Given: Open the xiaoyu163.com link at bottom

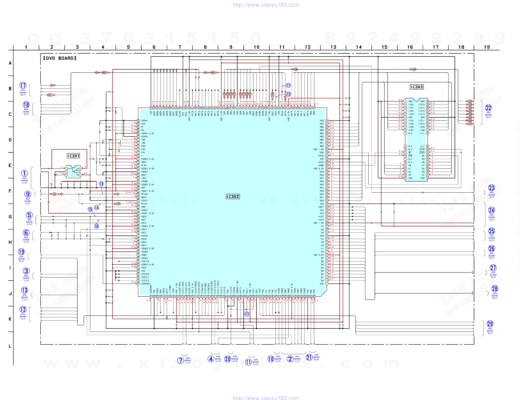Looking at the screenshot, I should click(266, 398).
